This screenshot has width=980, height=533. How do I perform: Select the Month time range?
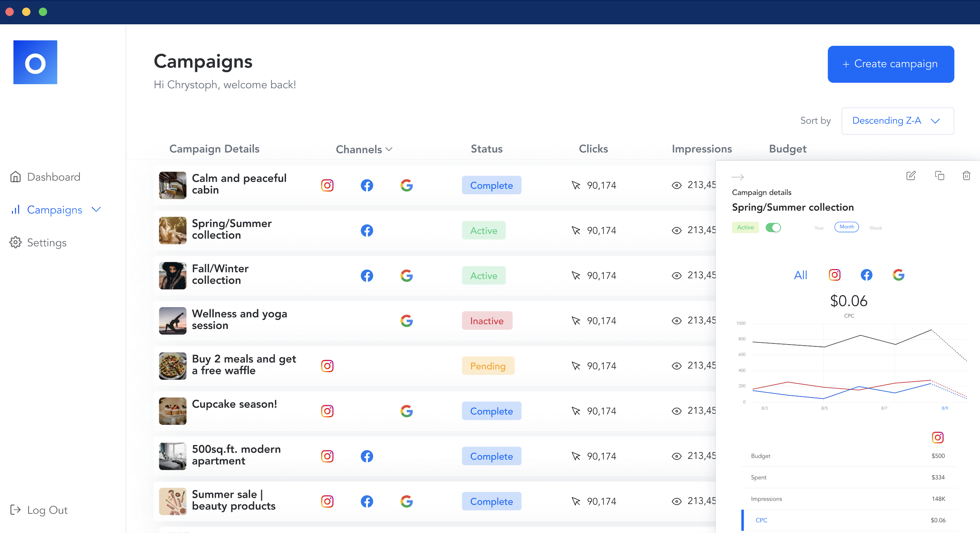847,227
